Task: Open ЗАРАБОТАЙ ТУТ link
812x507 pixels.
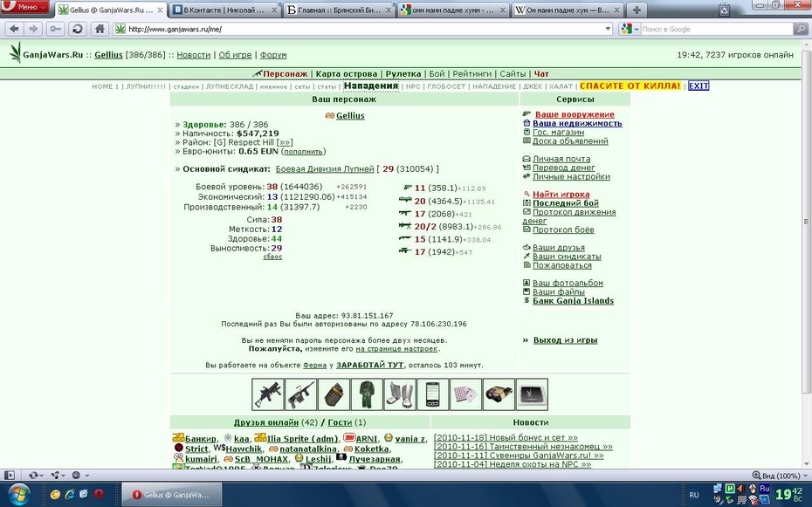Action: click(x=369, y=366)
